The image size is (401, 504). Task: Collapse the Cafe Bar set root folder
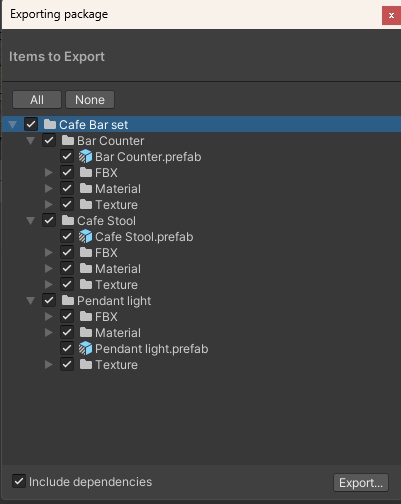(13, 125)
